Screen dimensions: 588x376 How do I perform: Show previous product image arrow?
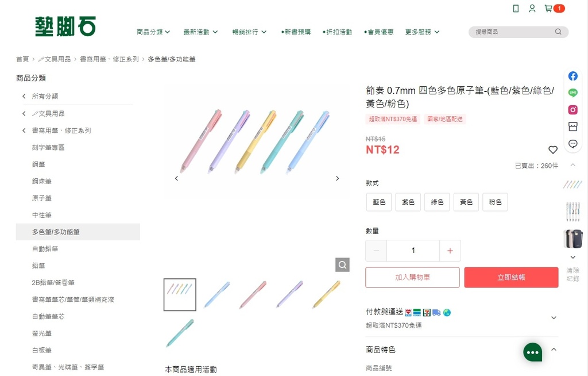click(x=176, y=178)
